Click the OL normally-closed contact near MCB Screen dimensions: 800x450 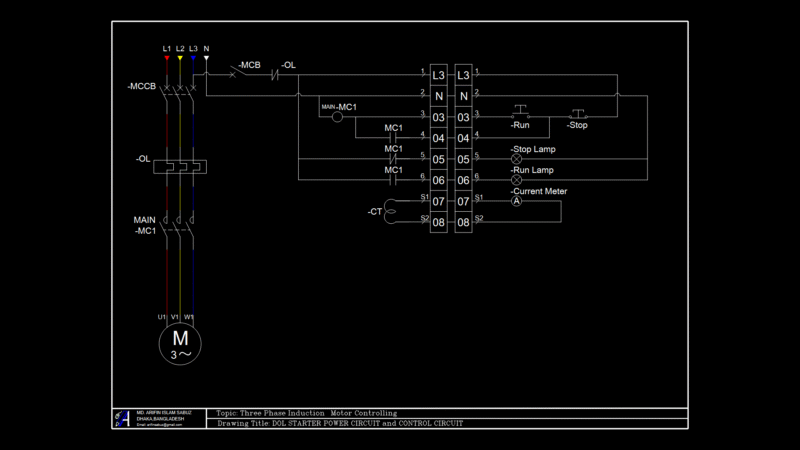click(275, 76)
